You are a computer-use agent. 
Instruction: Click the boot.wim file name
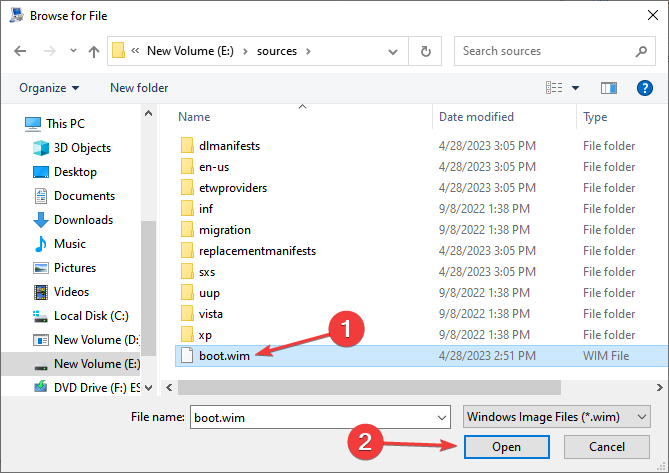(224, 356)
